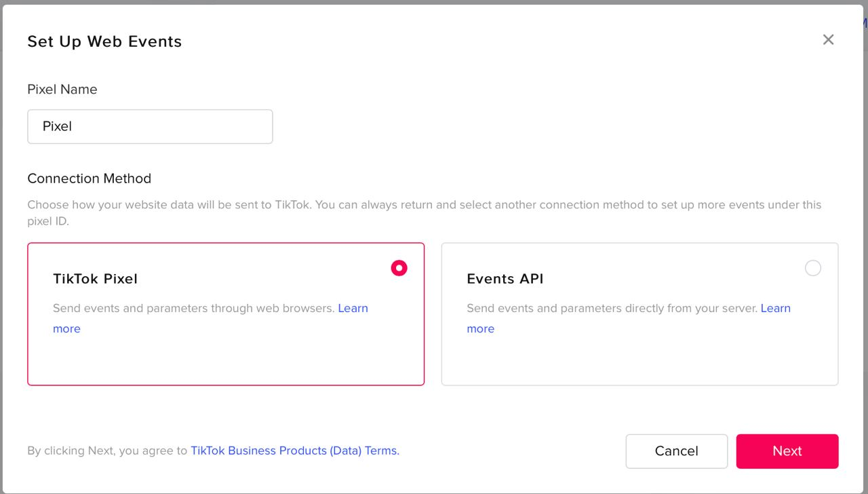Screen dimensions: 868x494
Task: Click the Pixel Name label
Action: [x=62, y=90]
